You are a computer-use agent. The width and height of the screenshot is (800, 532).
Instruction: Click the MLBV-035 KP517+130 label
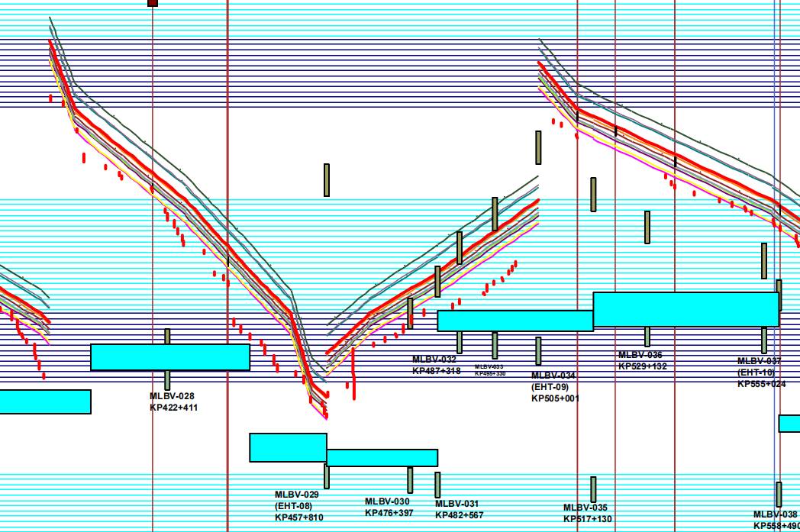(x=587, y=514)
